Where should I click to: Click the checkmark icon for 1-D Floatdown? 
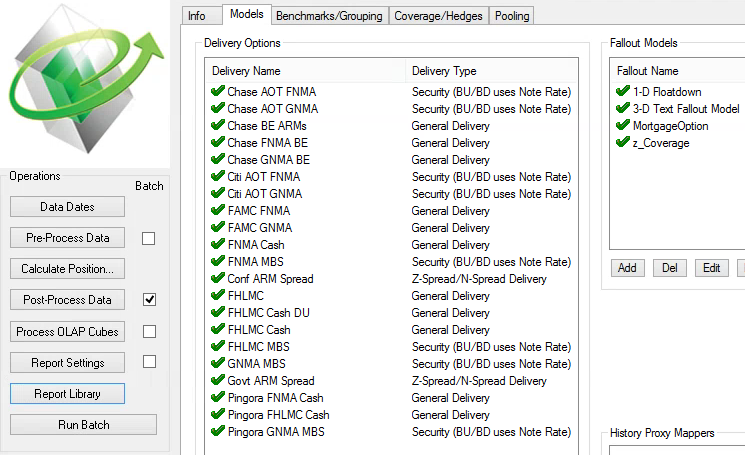click(x=623, y=91)
